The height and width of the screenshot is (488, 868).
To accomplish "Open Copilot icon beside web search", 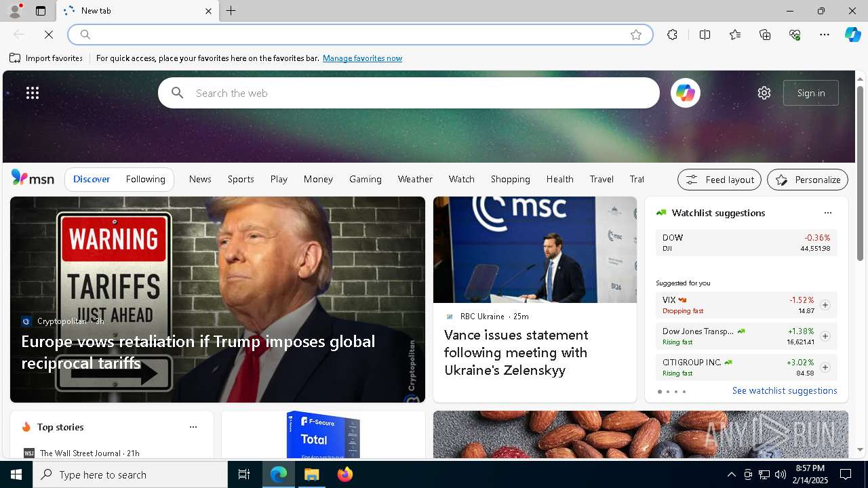I will (686, 93).
